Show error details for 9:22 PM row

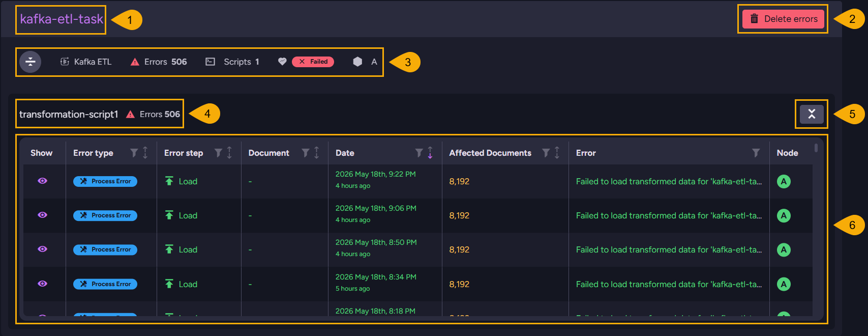pyautogui.click(x=43, y=181)
